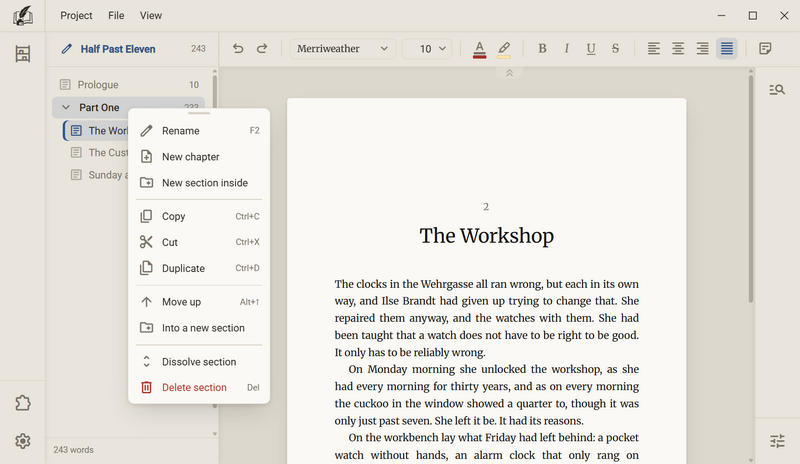Open the notes panel icon
The width and height of the screenshot is (800, 464).
click(x=765, y=48)
